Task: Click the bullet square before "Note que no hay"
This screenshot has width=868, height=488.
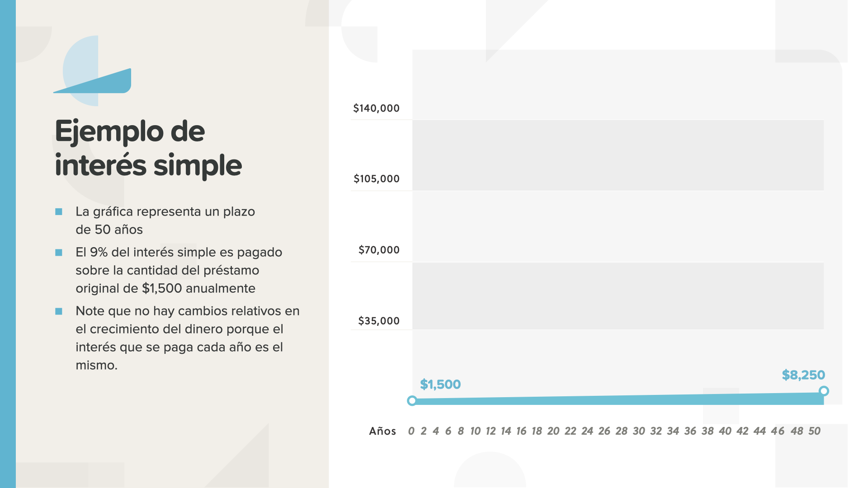Action: click(59, 311)
